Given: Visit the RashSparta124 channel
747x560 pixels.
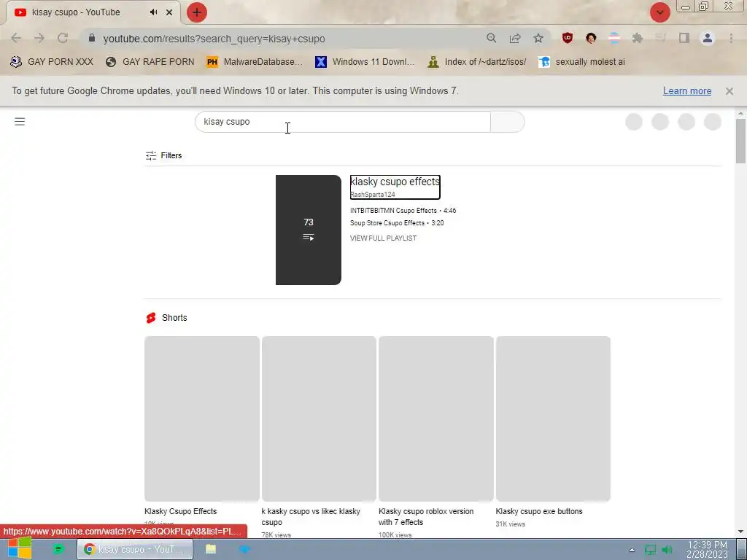Looking at the screenshot, I should [x=373, y=194].
